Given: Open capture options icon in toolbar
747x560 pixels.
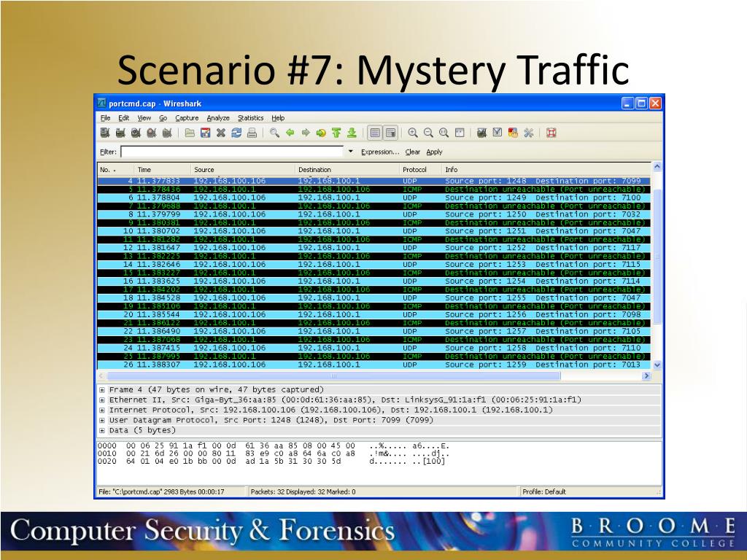Looking at the screenshot, I should point(120,133).
